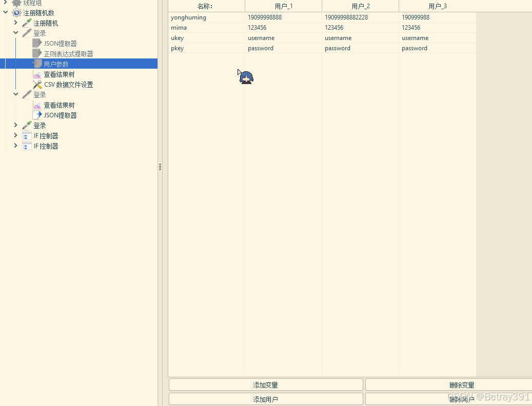Screen dimensions: 532x406
Task: Select the yonghuming variable name cell
Action: tap(206, 17)
